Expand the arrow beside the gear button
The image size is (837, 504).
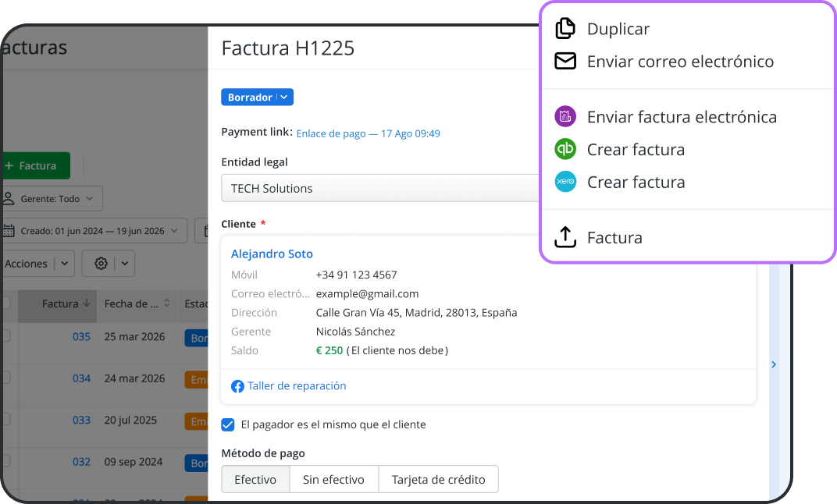(x=124, y=264)
